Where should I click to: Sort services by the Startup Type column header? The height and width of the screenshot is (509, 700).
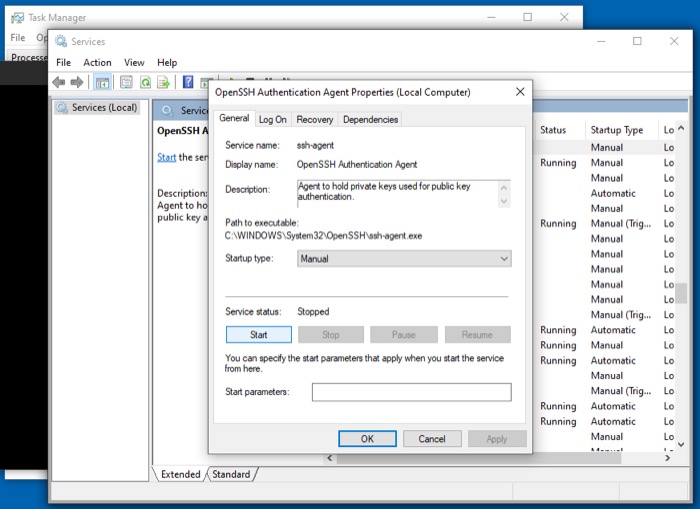[x=621, y=130]
